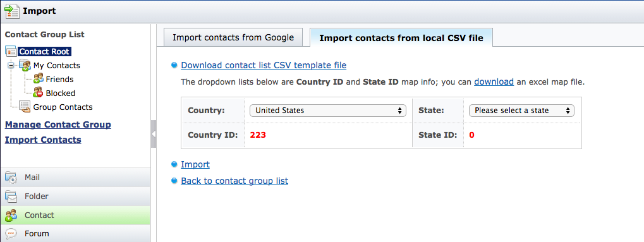Click the Manage Contact Group link
The height and width of the screenshot is (242, 644).
[x=58, y=124]
